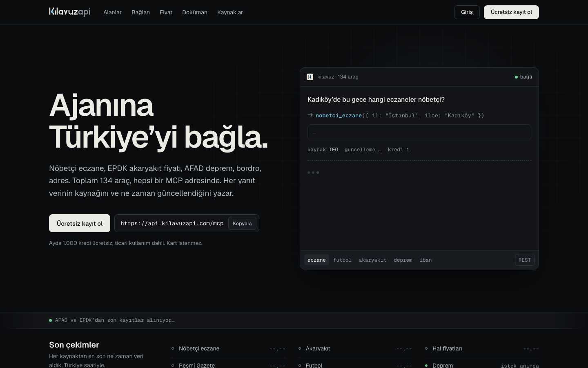The image size is (588, 368).
Task: Click the green dot beside AFAD status line
Action: 50,320
